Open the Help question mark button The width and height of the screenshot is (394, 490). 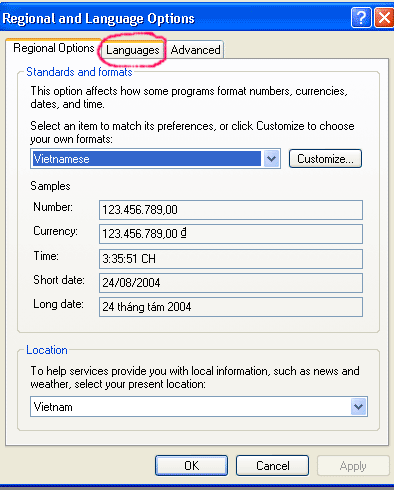(361, 18)
